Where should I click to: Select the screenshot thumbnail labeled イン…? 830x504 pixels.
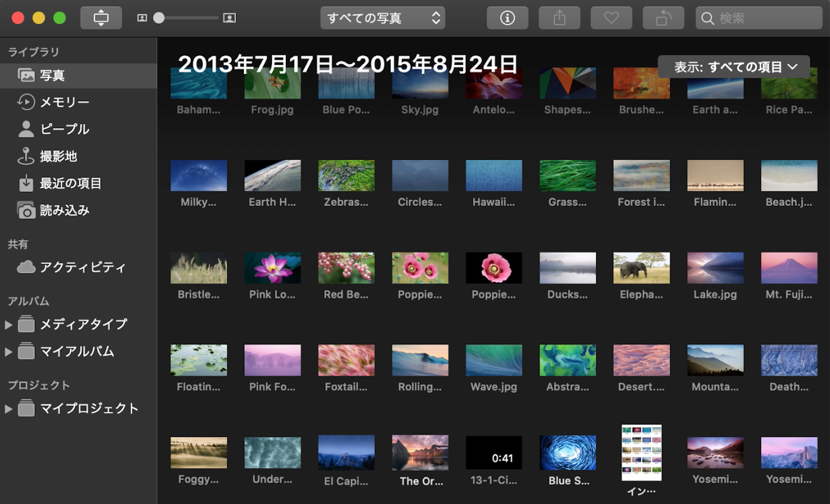(642, 453)
